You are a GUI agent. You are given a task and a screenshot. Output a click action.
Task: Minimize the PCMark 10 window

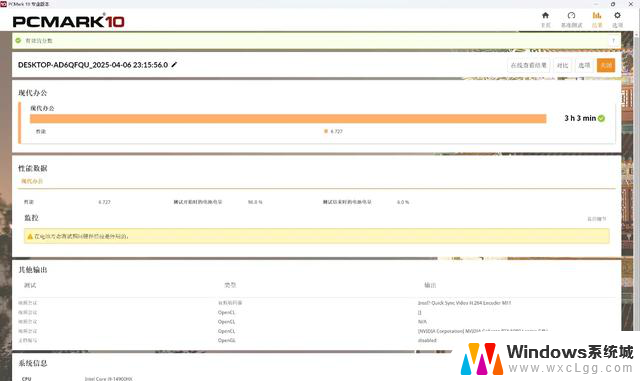click(596, 4)
